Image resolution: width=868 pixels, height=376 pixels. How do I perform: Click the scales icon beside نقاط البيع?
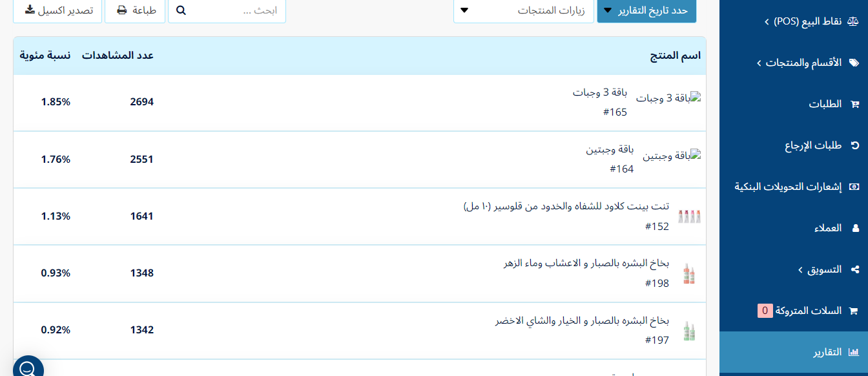[854, 21]
